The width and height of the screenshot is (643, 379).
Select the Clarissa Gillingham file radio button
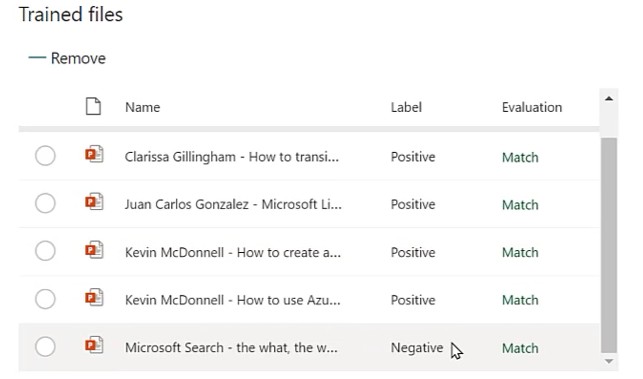pyautogui.click(x=45, y=156)
